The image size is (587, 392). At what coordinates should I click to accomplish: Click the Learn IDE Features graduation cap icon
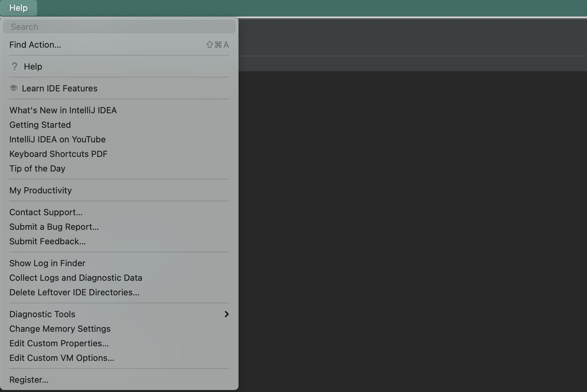pyautogui.click(x=14, y=88)
